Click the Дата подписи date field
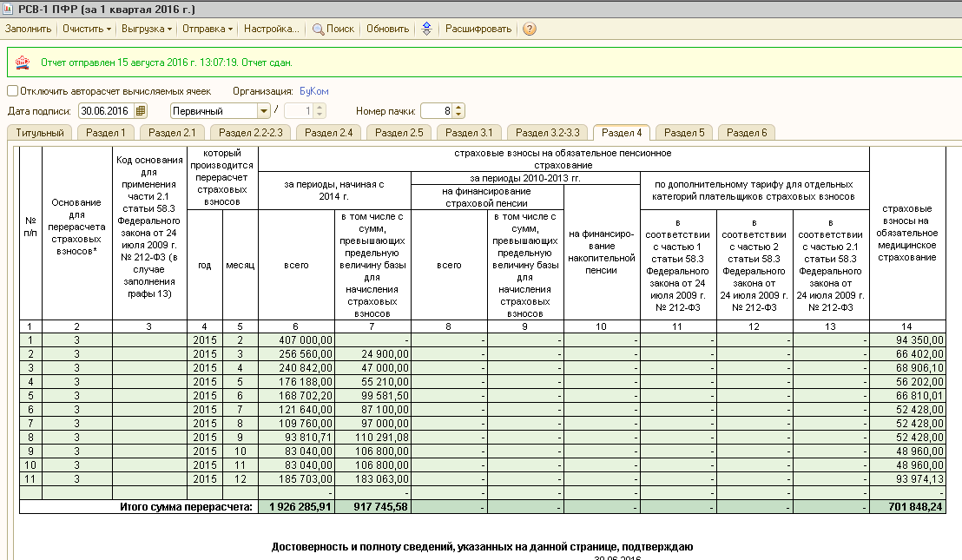The width and height of the screenshot is (962, 560). coord(107,111)
